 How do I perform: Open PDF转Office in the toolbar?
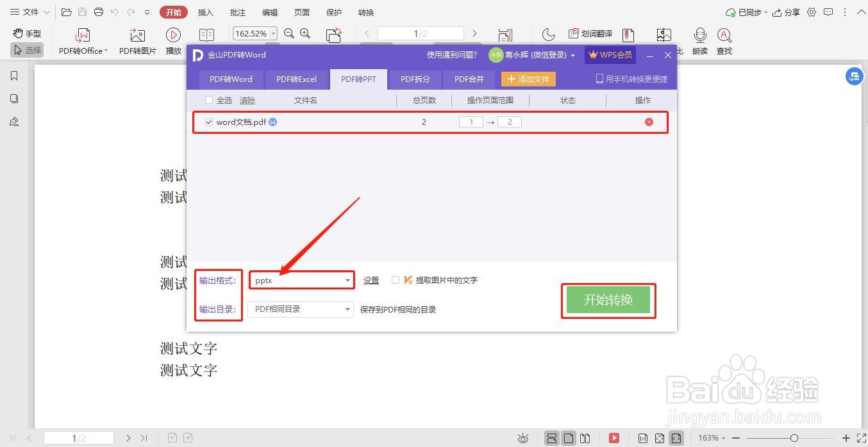tap(82, 40)
